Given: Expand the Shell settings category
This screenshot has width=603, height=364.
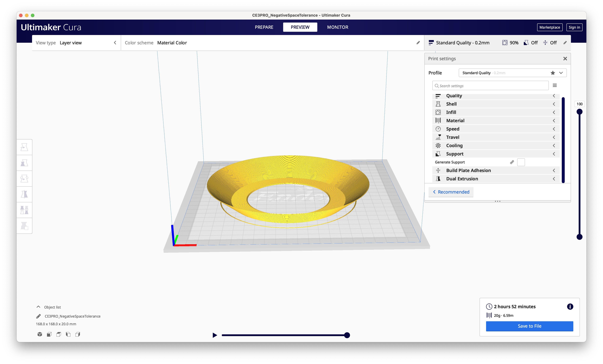Looking at the screenshot, I should click(496, 104).
